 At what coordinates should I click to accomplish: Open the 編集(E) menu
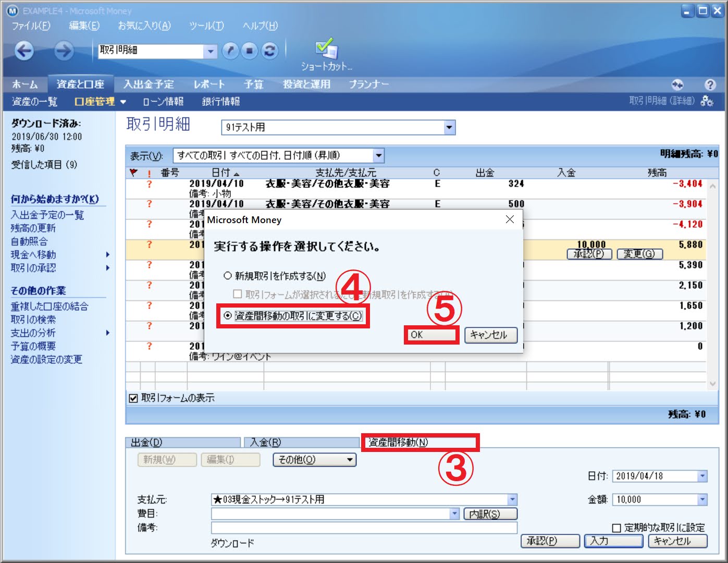pyautogui.click(x=84, y=26)
